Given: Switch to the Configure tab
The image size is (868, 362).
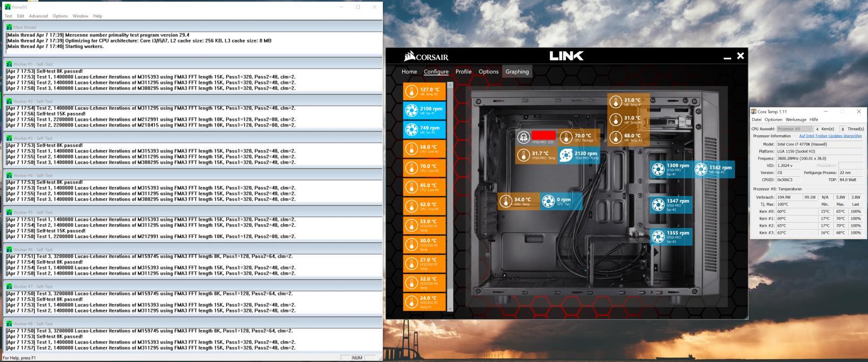Looking at the screenshot, I should click(436, 72).
